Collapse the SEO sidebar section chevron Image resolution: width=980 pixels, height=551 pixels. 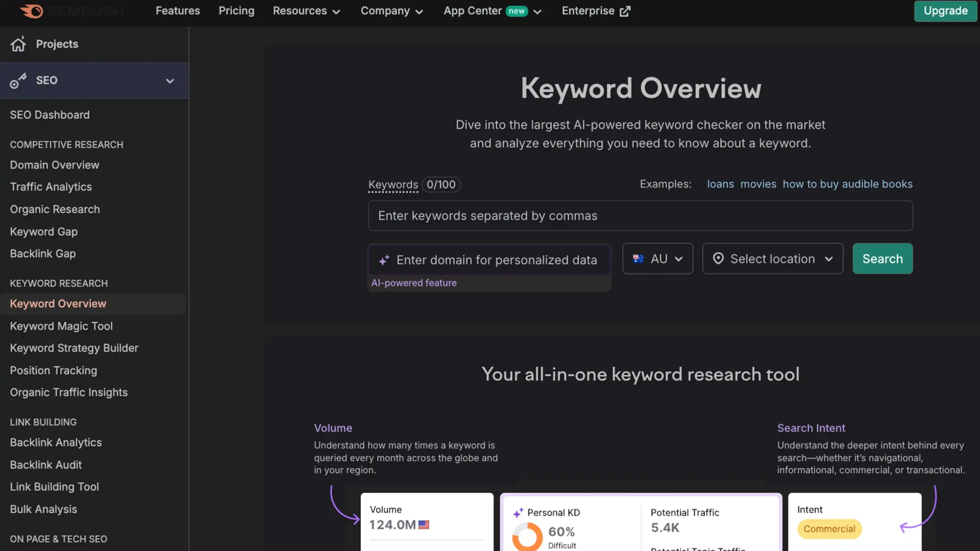pyautogui.click(x=170, y=81)
